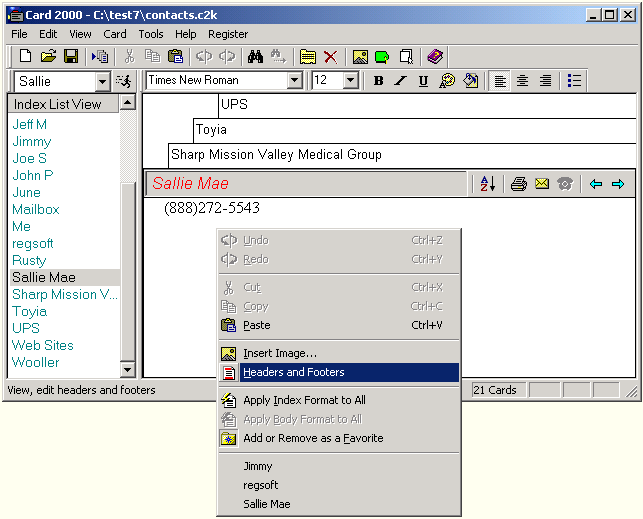Select Wooller in the index list
643x519 pixels.
pyautogui.click(x=36, y=362)
